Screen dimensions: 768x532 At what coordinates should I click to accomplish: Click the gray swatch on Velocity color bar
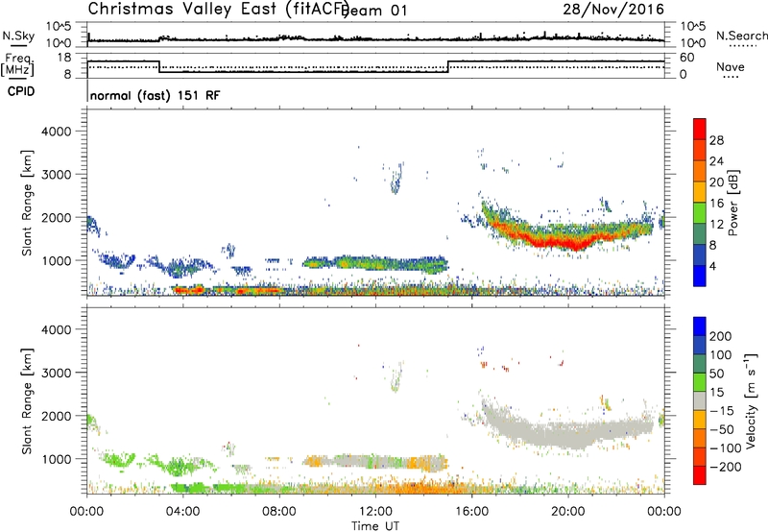point(700,400)
